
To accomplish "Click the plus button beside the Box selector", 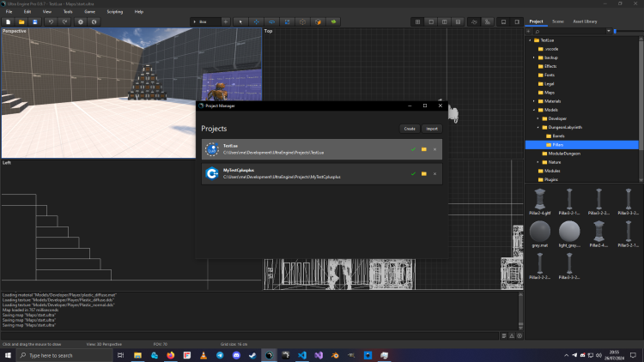I will click(x=226, y=21).
